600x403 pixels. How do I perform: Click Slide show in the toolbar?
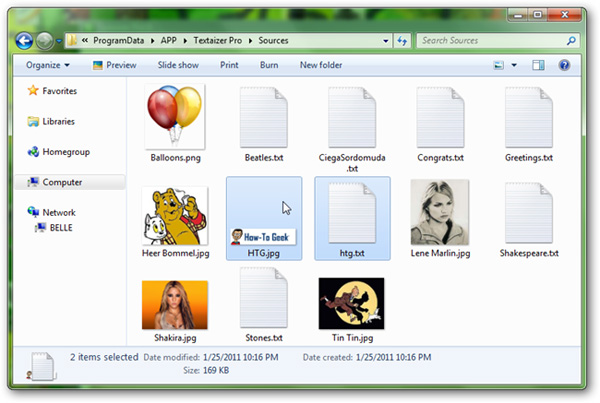tap(178, 65)
